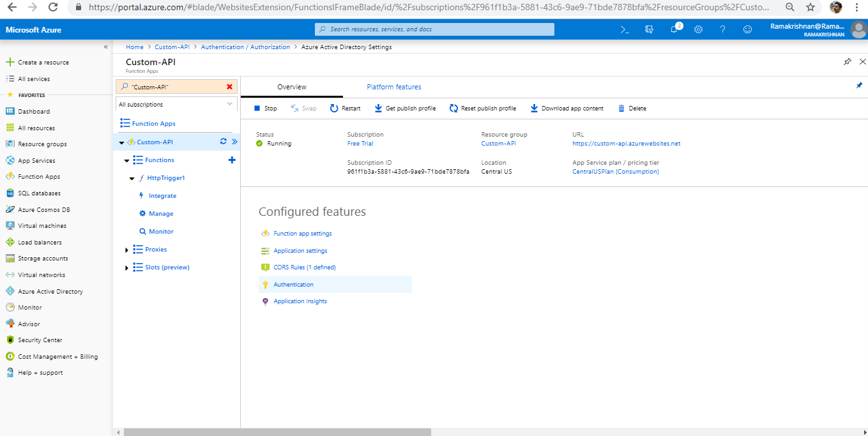Viewport: 868px width, 436px height.
Task: Collapse the left sidebar with the chevron
Action: click(x=106, y=47)
